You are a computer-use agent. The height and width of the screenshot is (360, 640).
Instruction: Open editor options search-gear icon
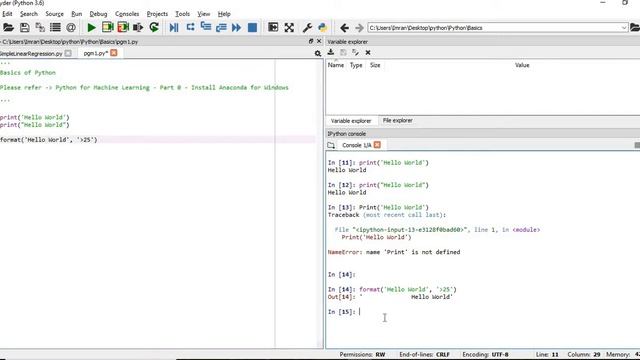pos(318,53)
